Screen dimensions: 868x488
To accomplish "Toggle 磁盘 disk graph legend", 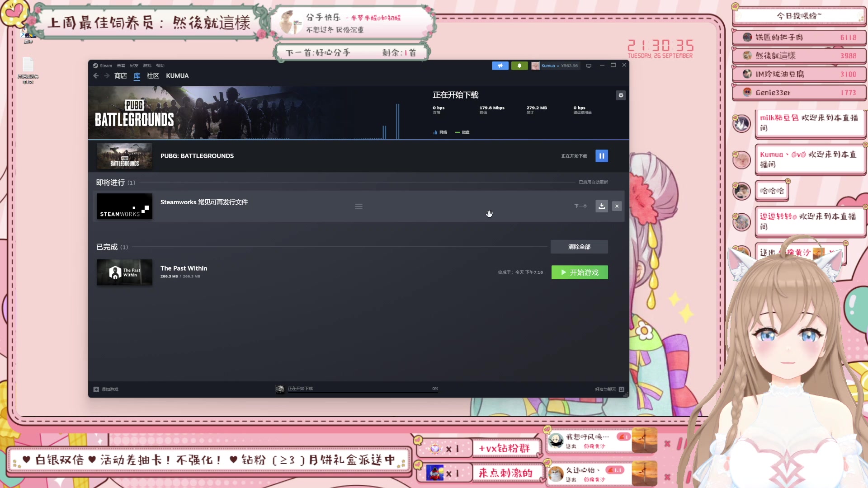I will coord(462,132).
